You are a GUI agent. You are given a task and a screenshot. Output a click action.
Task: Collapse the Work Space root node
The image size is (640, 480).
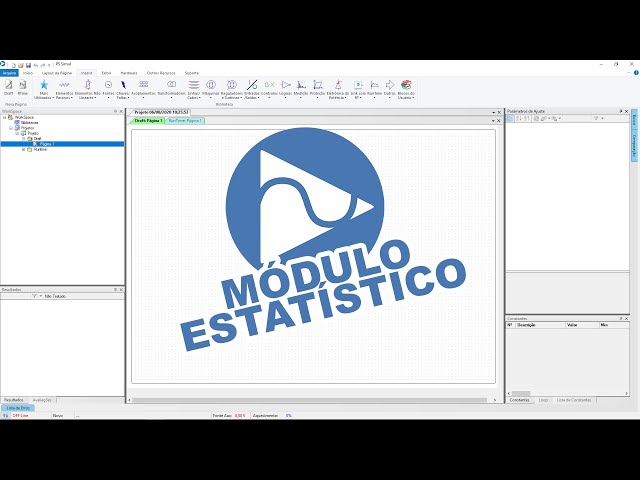pos(4,117)
